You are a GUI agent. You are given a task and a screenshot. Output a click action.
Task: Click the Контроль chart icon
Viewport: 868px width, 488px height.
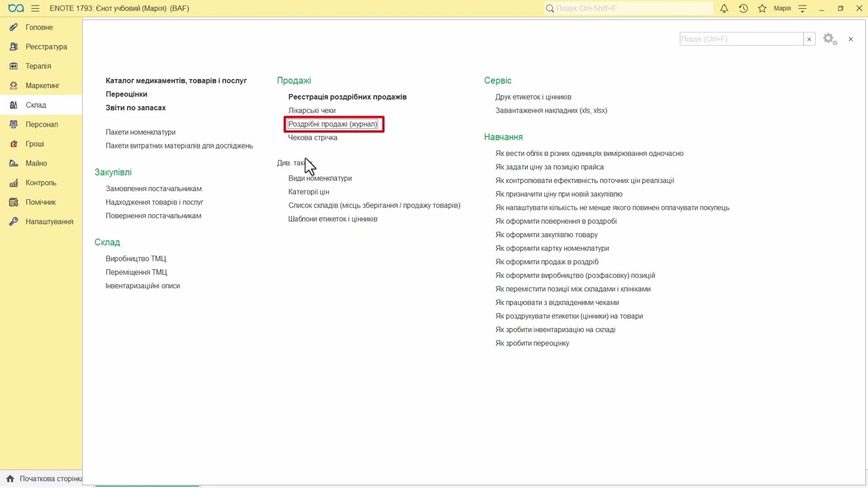point(13,183)
